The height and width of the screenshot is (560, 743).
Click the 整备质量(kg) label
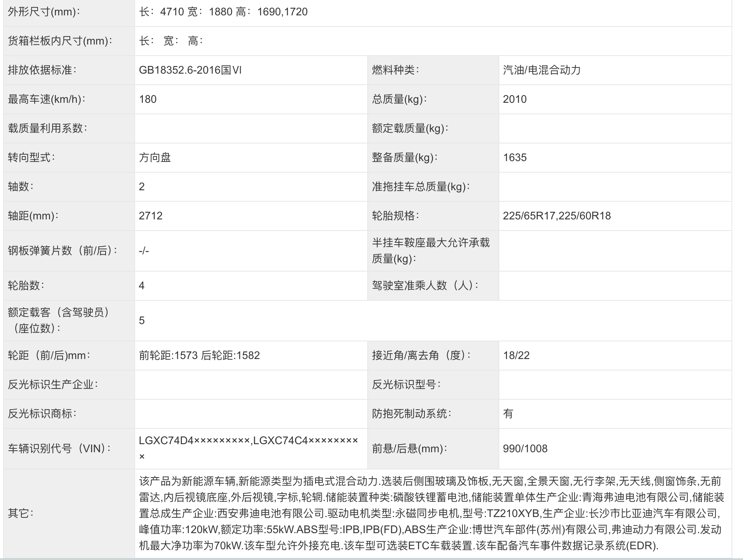pyautogui.click(x=405, y=158)
